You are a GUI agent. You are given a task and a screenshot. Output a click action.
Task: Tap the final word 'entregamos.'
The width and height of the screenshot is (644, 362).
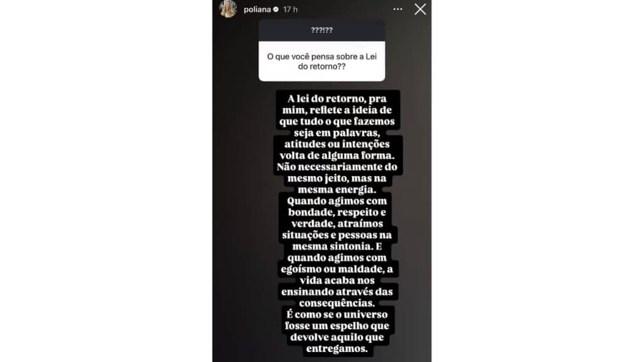point(337,349)
